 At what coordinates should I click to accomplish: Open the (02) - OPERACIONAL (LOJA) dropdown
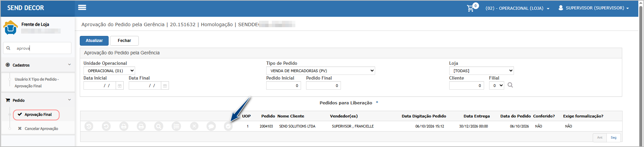(x=517, y=8)
